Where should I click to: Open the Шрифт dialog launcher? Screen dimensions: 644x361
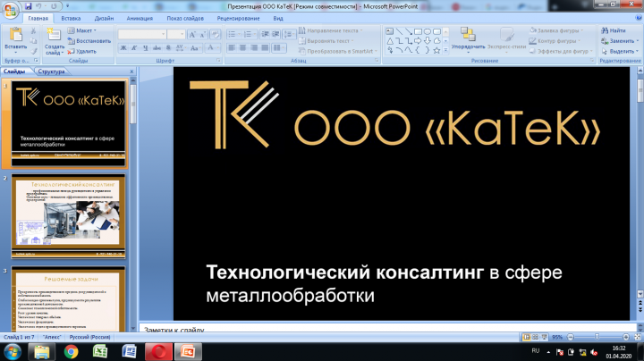tap(218, 60)
